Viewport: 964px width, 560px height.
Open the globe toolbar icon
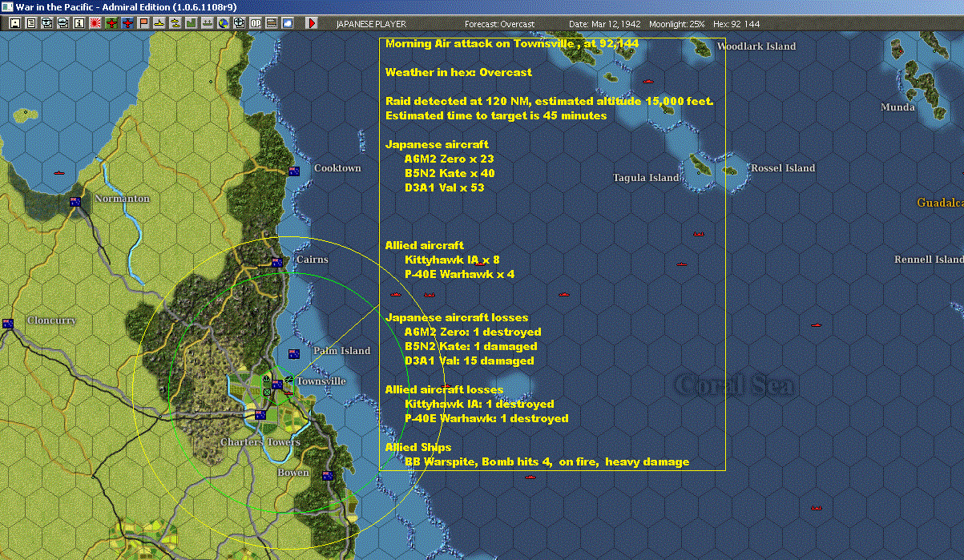[x=224, y=23]
